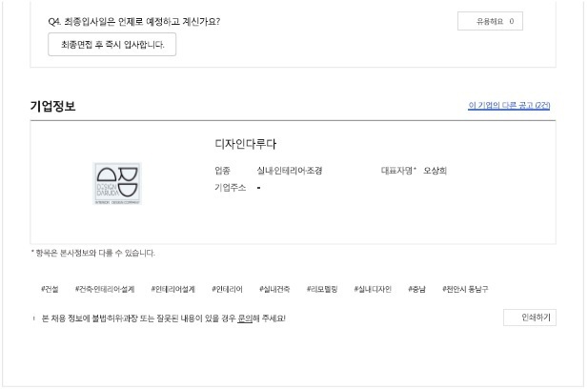Select the #실내디자인 tag
Image resolution: width=588 pixels, height=390 pixels.
(x=373, y=289)
